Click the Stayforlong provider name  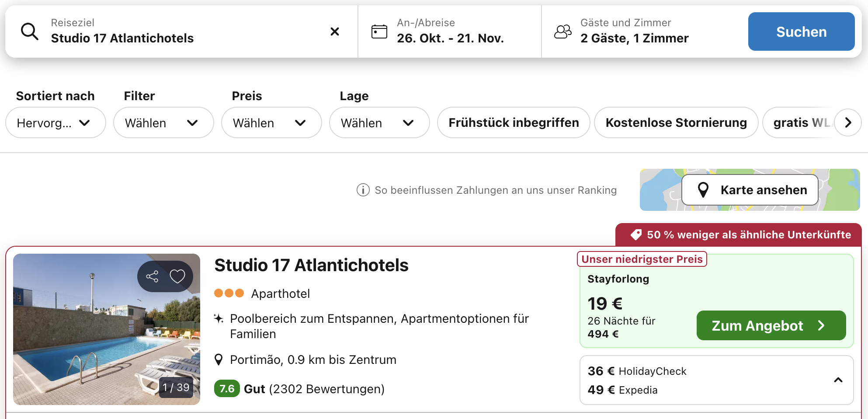pos(618,279)
